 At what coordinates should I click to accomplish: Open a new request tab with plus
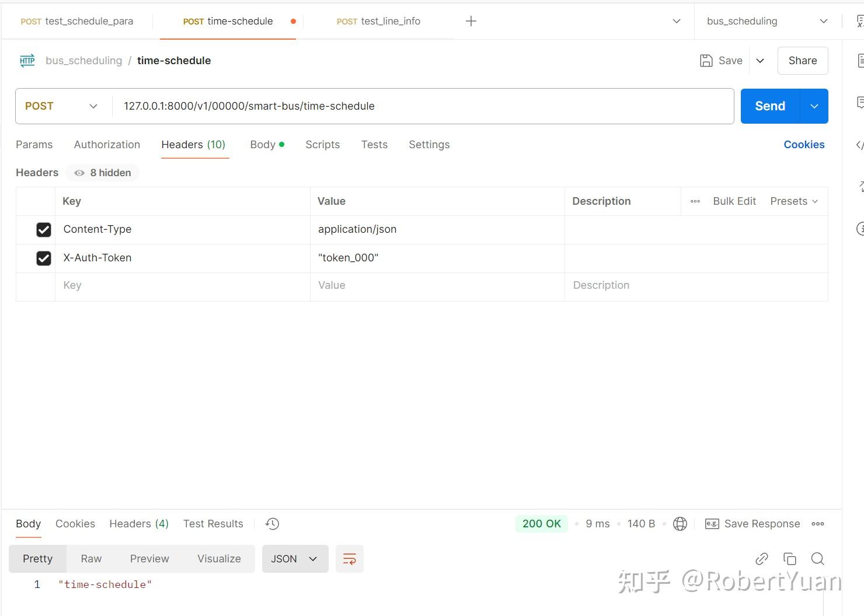click(471, 21)
